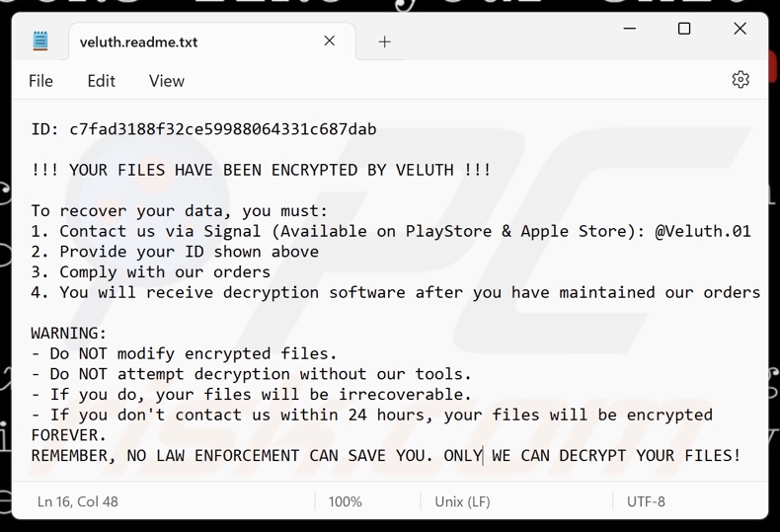
Task: Place cursor in the ID hash string
Action: pyautogui.click(x=222, y=129)
